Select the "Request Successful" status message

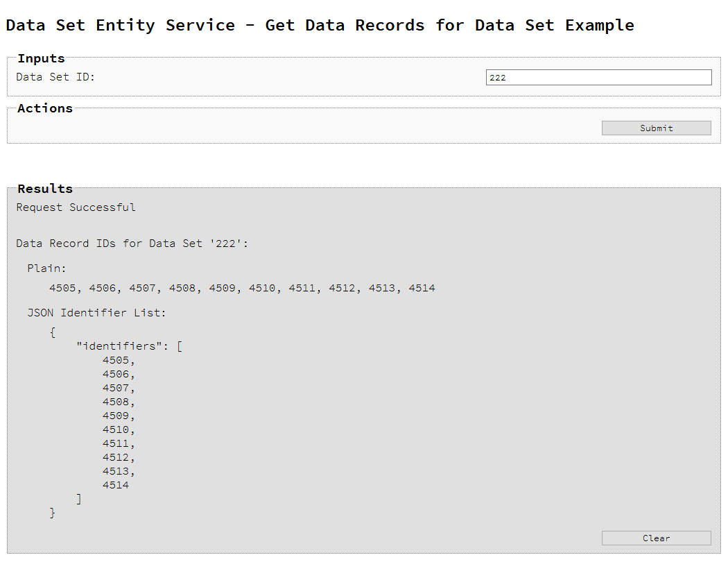tap(76, 207)
